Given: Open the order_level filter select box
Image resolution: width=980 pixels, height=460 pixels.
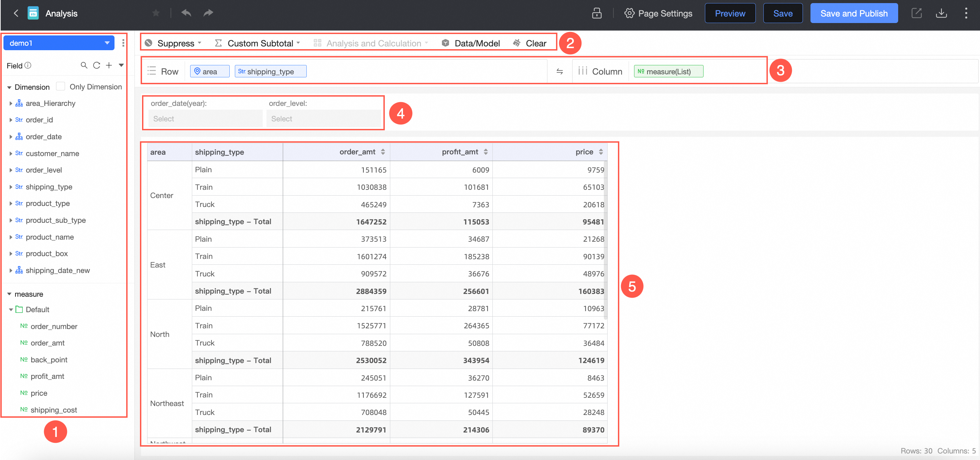Looking at the screenshot, I should pos(323,119).
